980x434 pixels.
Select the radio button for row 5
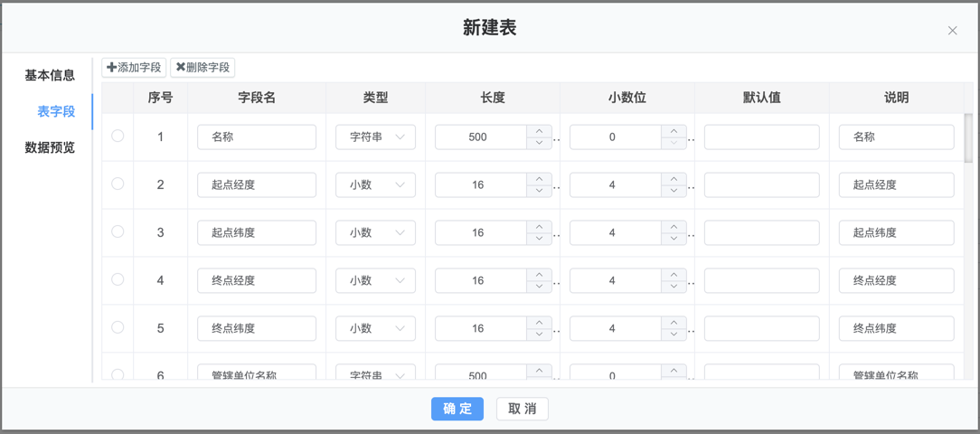coord(118,327)
